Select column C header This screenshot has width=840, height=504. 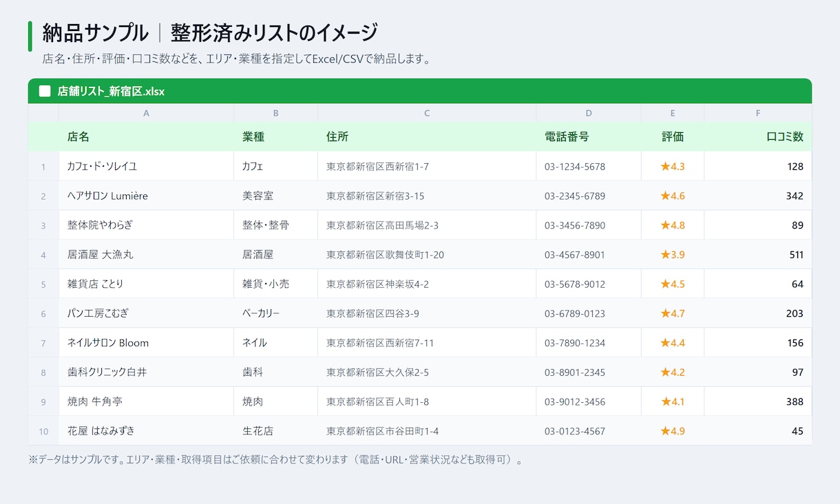(427, 113)
